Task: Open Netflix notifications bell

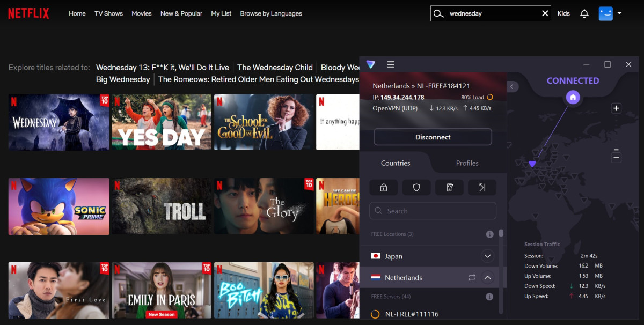Action: [584, 14]
